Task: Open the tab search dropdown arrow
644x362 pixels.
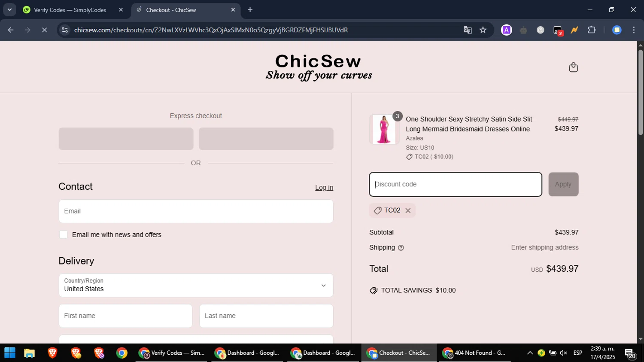Action: [9, 10]
